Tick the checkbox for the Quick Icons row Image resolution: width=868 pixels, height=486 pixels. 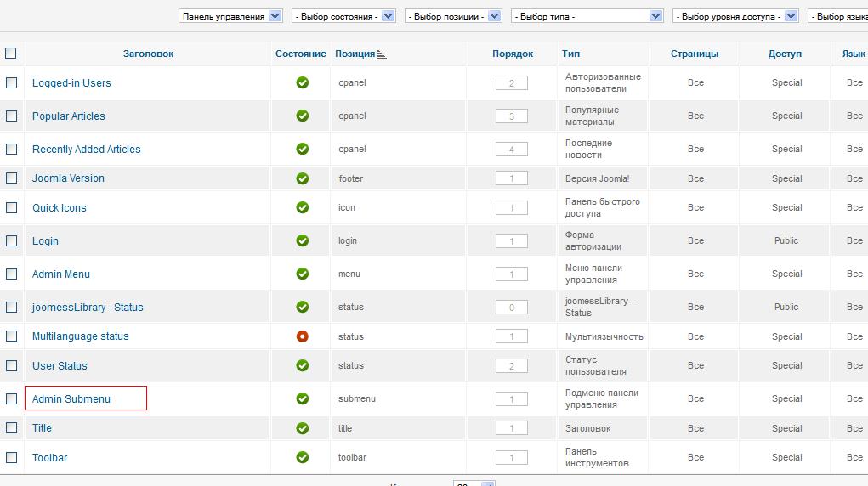click(12, 207)
